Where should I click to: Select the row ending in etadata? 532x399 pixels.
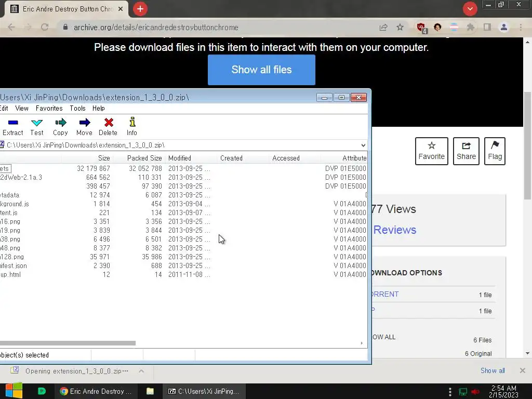183,195
